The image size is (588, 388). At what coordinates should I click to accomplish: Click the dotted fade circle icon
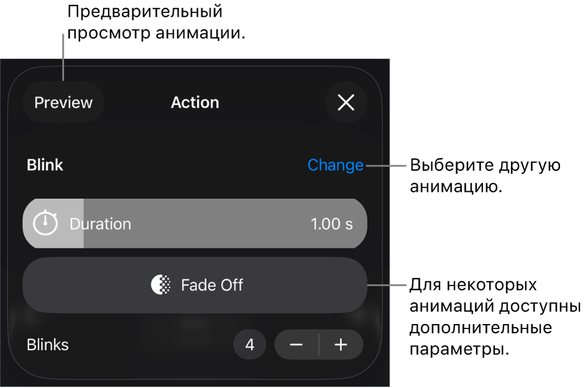161,285
